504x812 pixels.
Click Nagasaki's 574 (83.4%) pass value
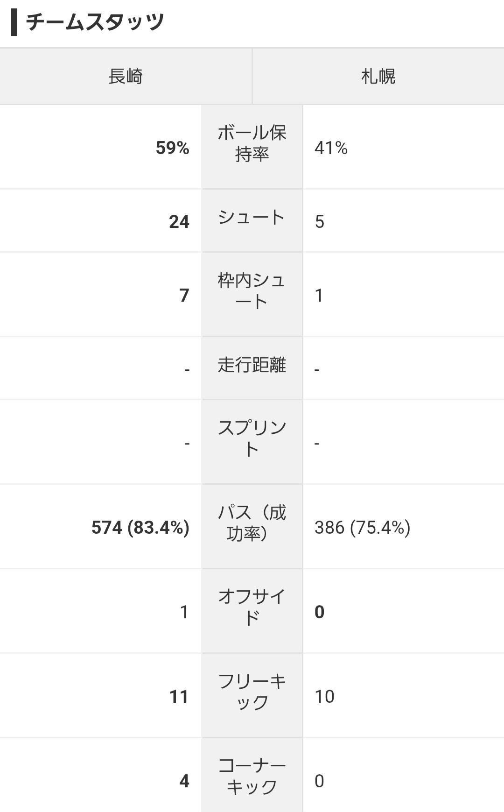click(140, 527)
